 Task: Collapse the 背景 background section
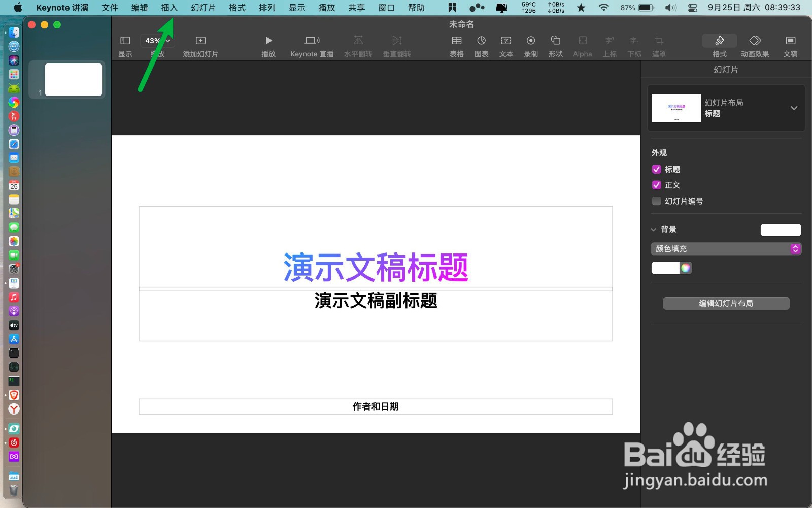654,230
